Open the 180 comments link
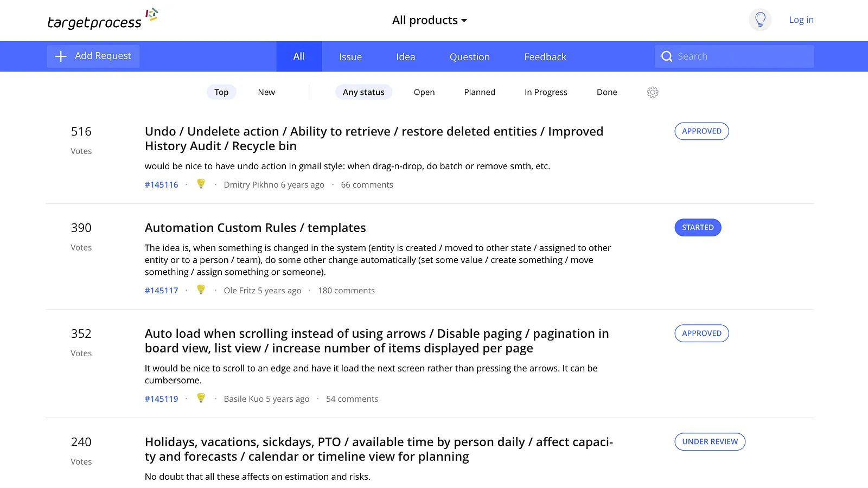 [346, 291]
